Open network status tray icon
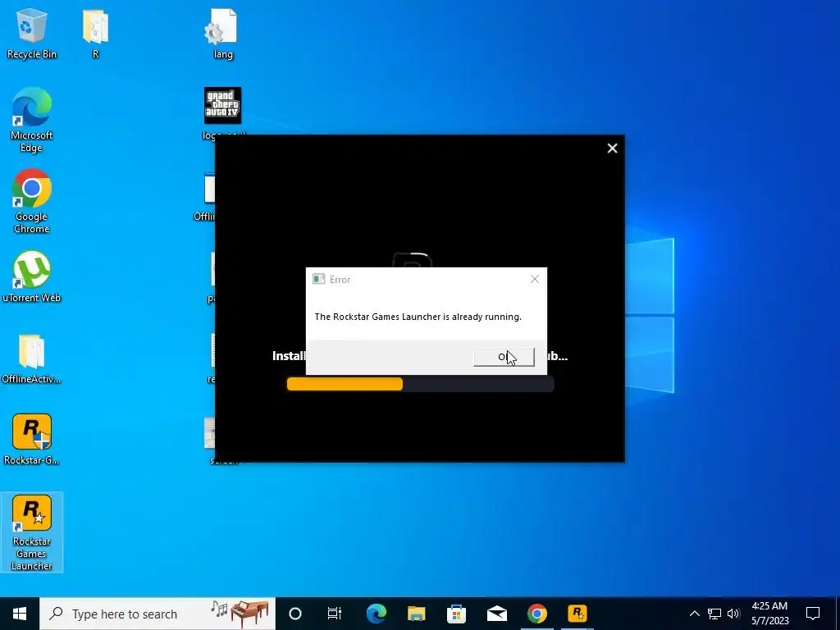Image resolution: width=840 pixels, height=630 pixels. tap(714, 614)
